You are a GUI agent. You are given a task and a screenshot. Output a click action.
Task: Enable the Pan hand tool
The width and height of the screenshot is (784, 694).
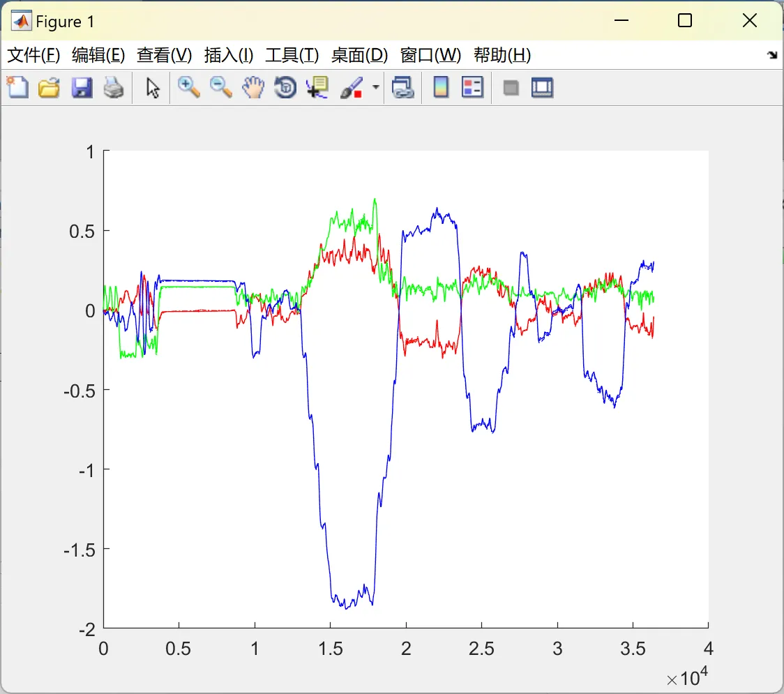253,87
